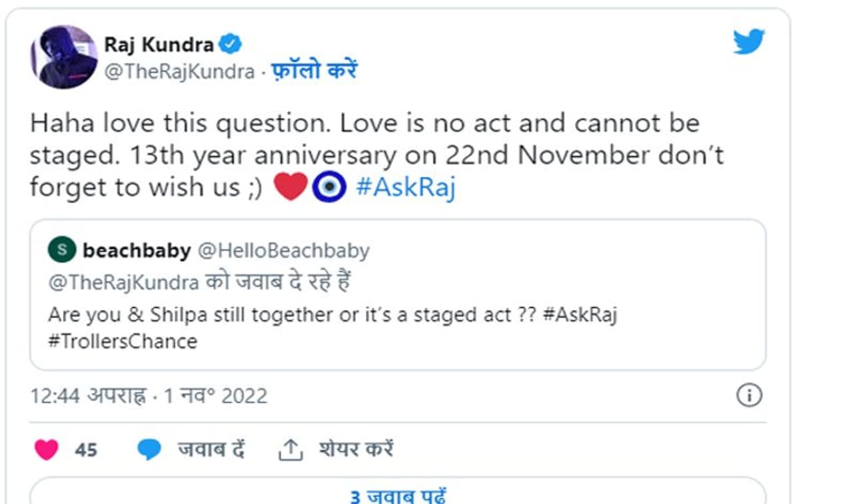Open the #AskRaj hashtag in main tweet
The image size is (853, 504).
405,188
